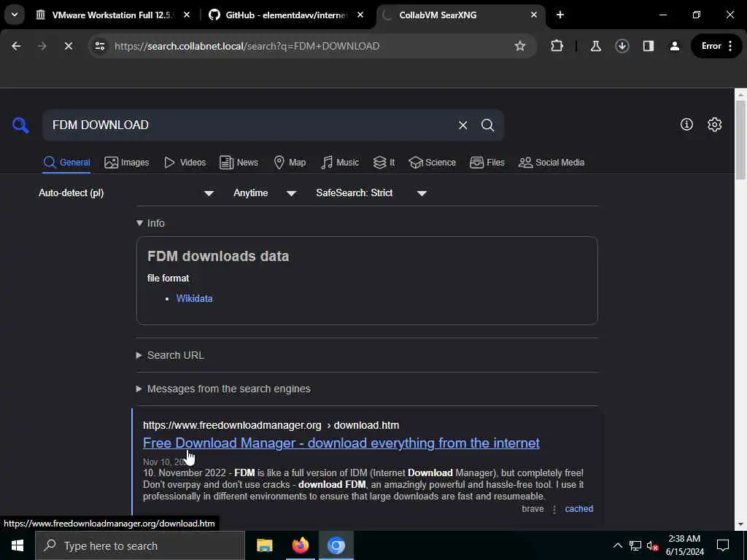Image resolution: width=747 pixels, height=560 pixels.
Task: Open the Extensions puzzle icon
Action: point(557,46)
